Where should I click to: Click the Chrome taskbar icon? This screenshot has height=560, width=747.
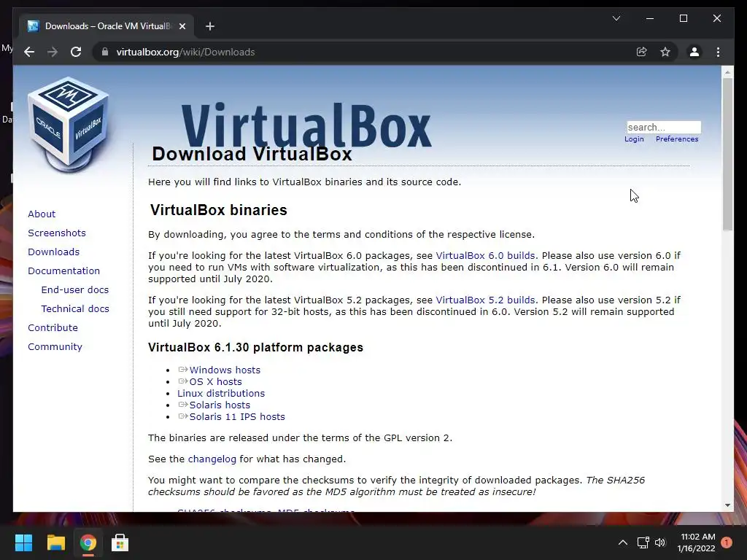click(88, 542)
